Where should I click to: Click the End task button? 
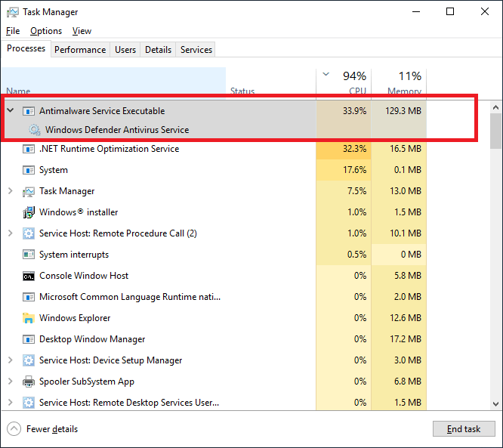[x=464, y=429]
